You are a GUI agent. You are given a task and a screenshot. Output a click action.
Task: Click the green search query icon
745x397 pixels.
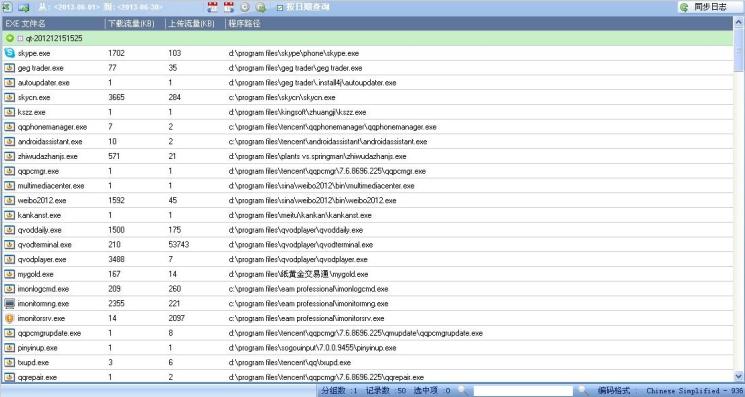point(260,7)
